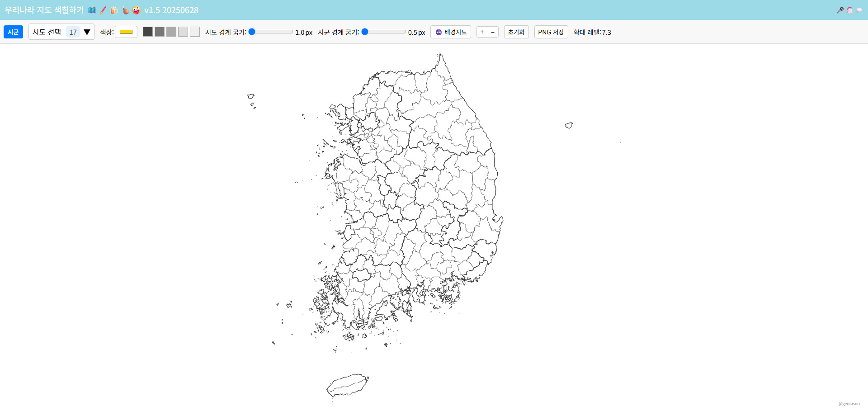Pick the lightest gray color swatch

pos(195,32)
